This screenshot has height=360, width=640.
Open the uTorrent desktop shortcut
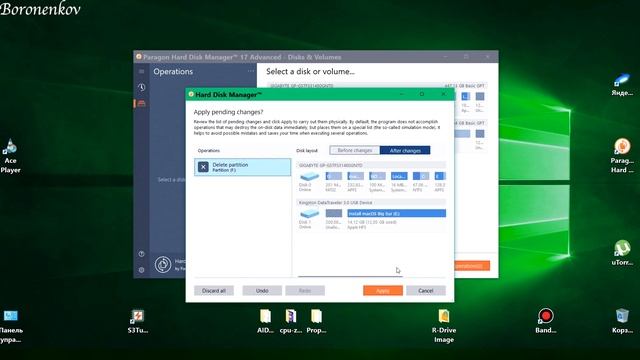[622, 253]
